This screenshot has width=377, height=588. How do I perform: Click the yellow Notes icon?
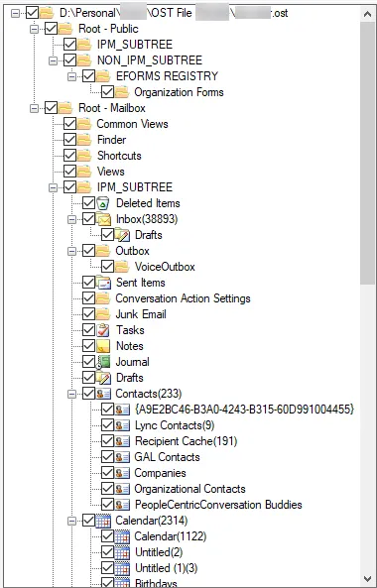pos(103,346)
